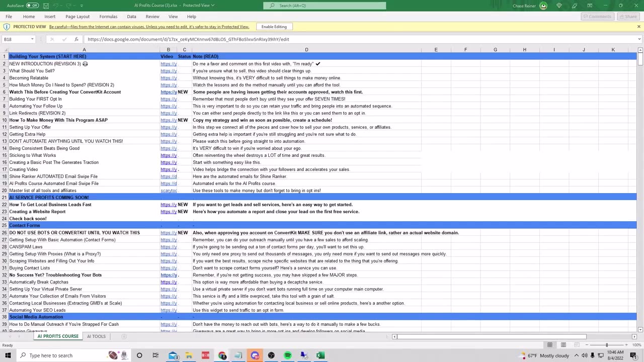The image size is (644, 362).
Task: Open the Page Layout tab
Action: coord(77,17)
